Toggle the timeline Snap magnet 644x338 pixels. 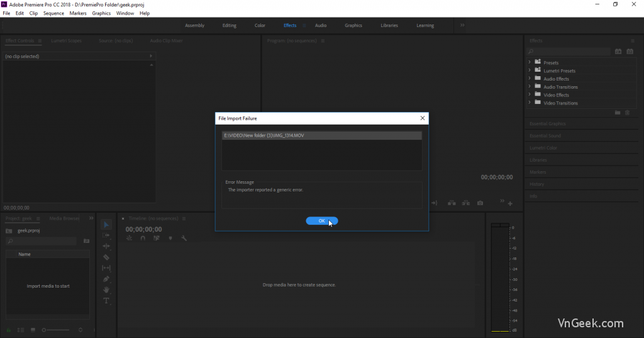pyautogui.click(x=143, y=238)
